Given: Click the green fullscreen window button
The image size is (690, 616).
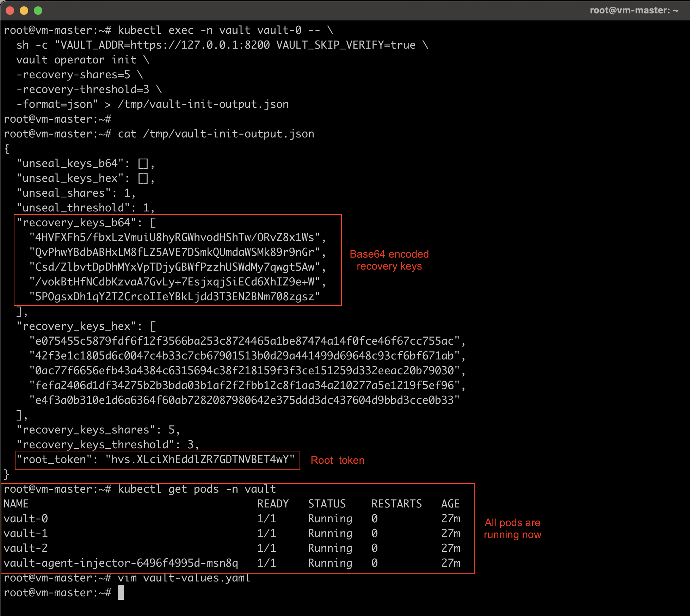Looking at the screenshot, I should [38, 11].
